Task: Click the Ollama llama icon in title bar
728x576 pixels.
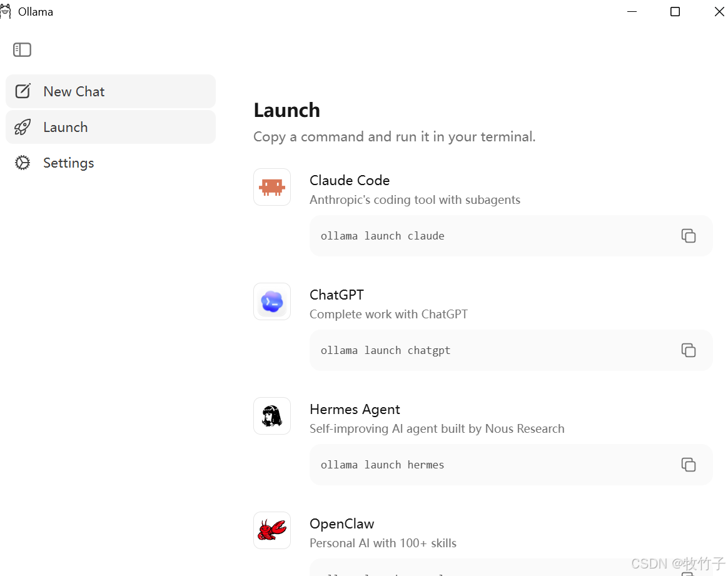Action: tap(5, 12)
